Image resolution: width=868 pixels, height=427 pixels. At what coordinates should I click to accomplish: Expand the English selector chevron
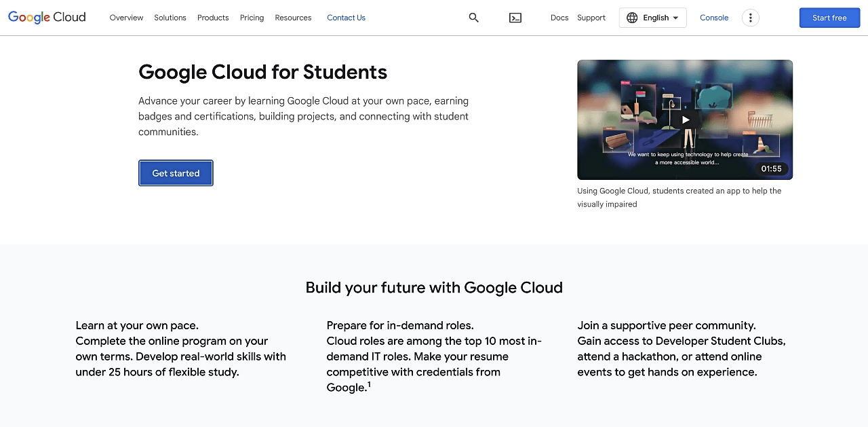[x=675, y=18]
